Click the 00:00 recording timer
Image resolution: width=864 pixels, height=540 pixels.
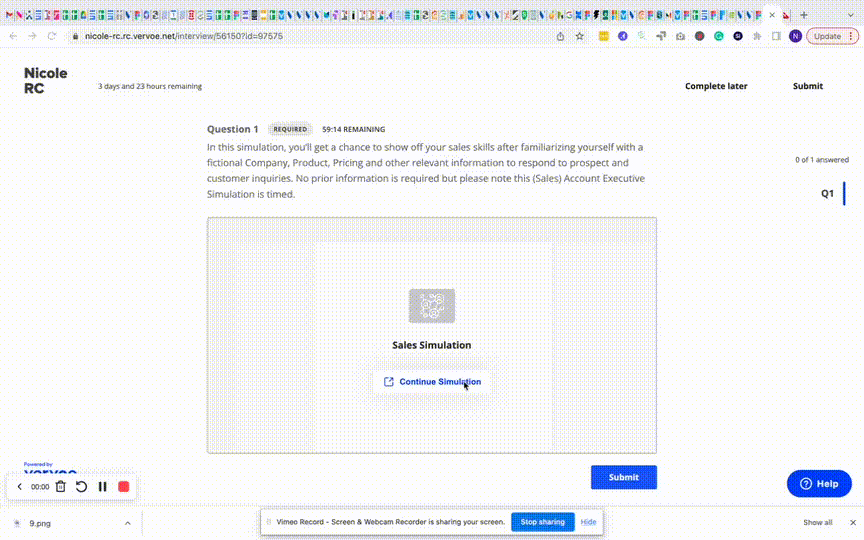coord(40,487)
